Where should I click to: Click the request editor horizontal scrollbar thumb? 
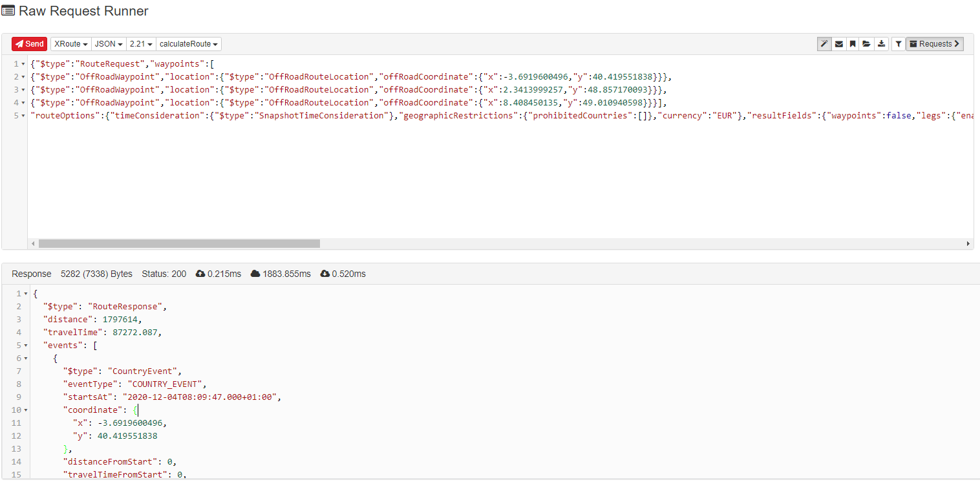[x=179, y=244]
